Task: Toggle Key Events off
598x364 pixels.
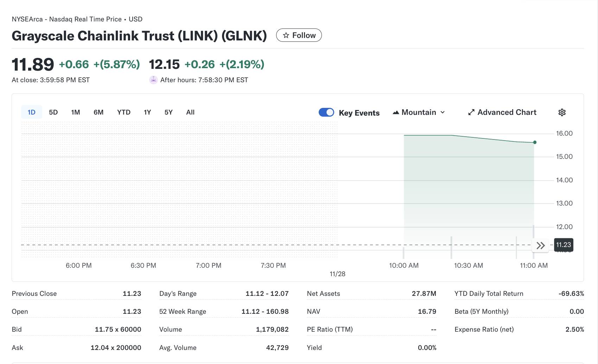Action: click(x=326, y=112)
